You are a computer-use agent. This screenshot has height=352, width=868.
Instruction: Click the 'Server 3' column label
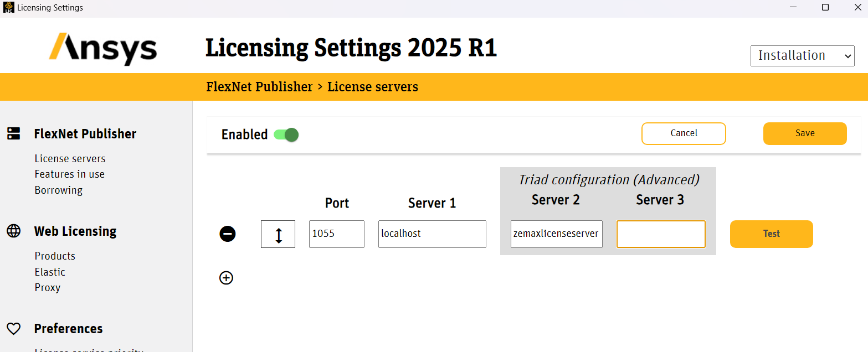pos(660,200)
